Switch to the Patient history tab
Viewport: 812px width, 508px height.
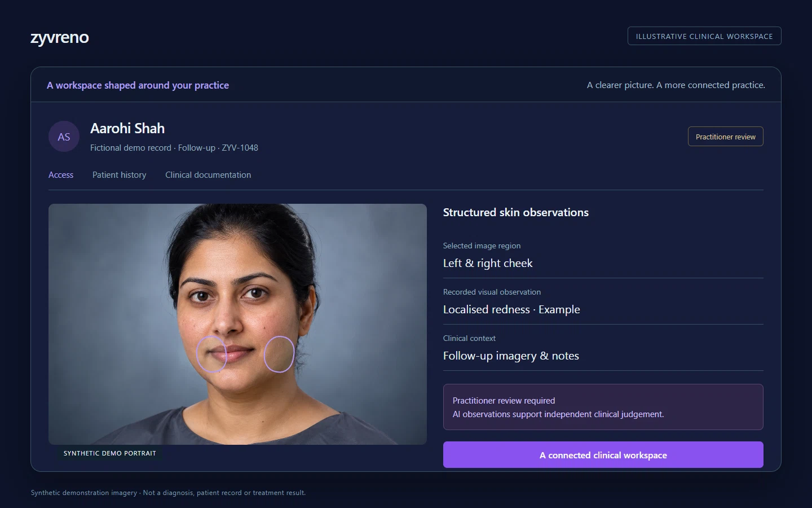pos(119,175)
